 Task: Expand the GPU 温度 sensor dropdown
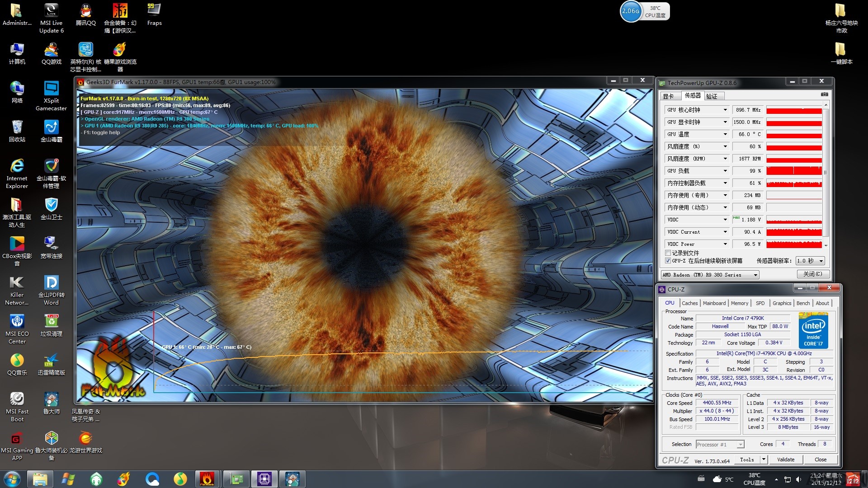coord(725,134)
